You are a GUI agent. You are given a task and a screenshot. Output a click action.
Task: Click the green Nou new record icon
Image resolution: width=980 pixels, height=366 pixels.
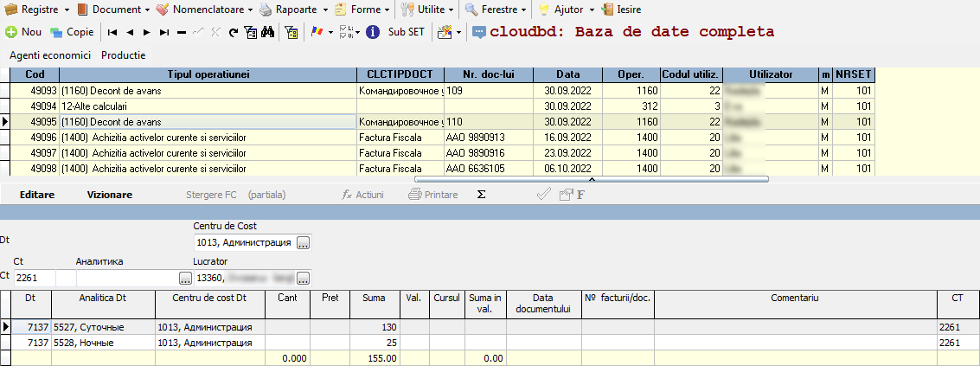[10, 32]
